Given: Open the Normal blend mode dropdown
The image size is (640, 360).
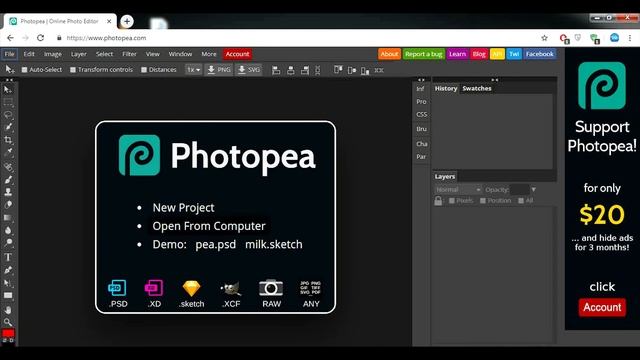Looking at the screenshot, I should click(458, 189).
